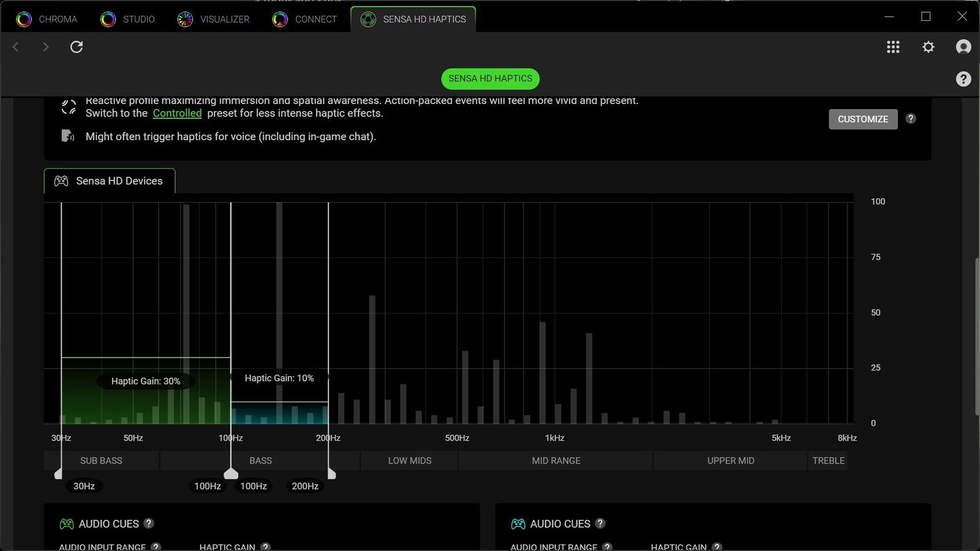Open the help question mark icon
The image size is (980, 551).
pyautogui.click(x=963, y=79)
